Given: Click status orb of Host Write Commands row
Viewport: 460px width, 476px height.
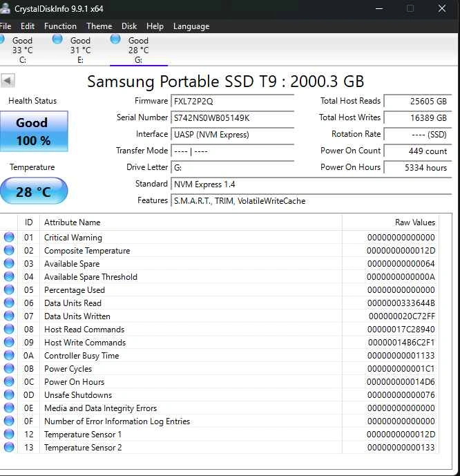Looking at the screenshot, I should coord(9,342).
